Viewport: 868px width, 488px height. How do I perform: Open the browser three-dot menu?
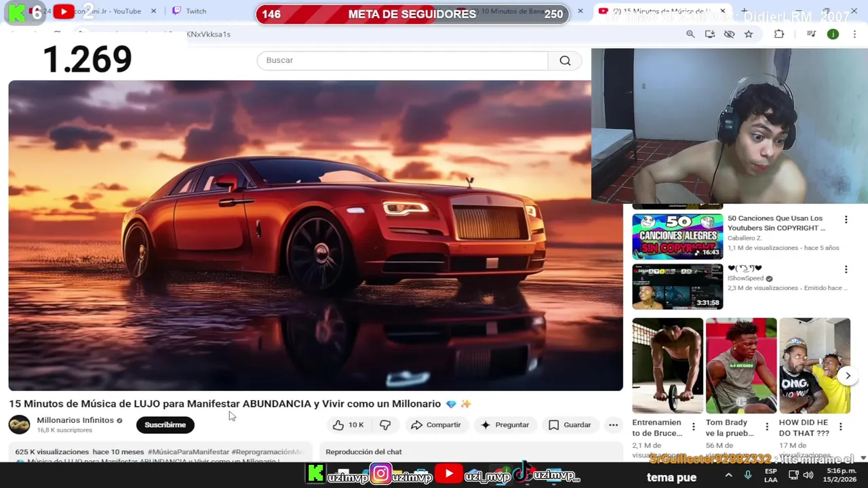[x=854, y=35]
